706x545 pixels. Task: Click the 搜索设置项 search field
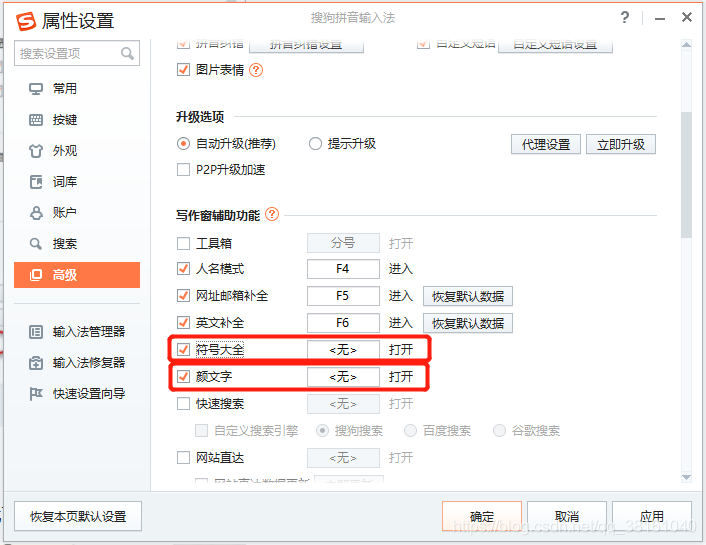tap(77, 54)
